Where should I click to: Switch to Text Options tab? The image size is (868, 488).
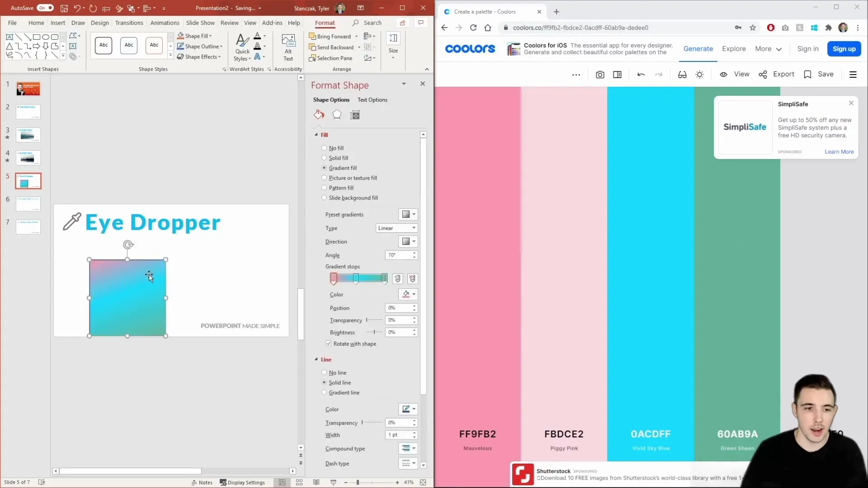(x=372, y=100)
